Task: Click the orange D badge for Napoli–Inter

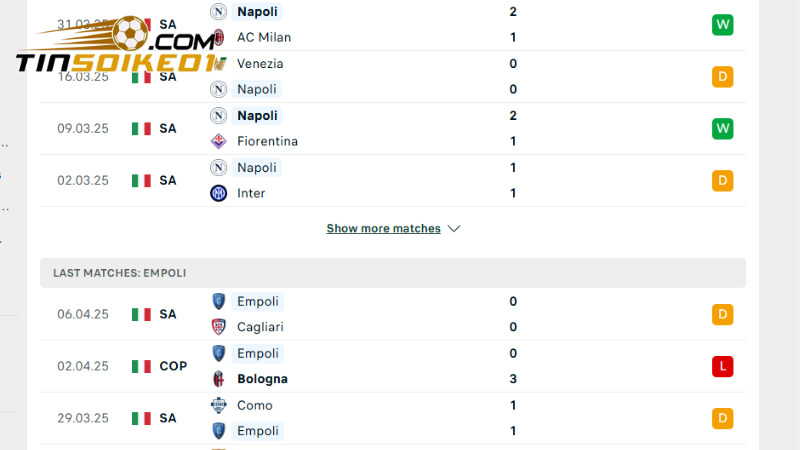Action: pos(723,181)
